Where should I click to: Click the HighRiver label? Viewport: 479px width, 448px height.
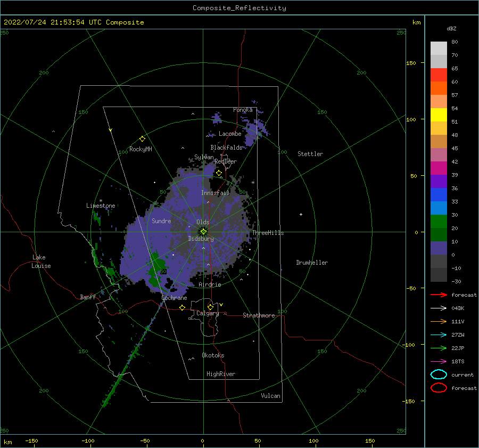221,374
